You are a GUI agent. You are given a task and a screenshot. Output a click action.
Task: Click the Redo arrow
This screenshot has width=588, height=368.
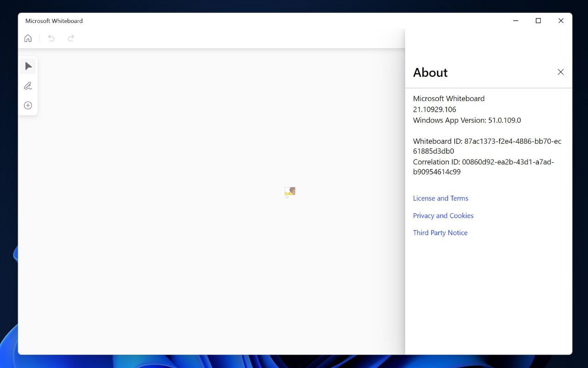tap(71, 38)
